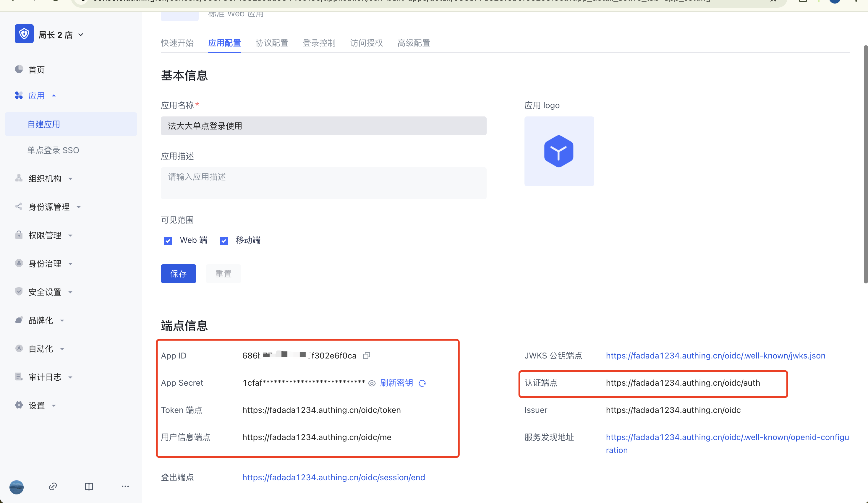Click the 设置 gear icon

click(19, 405)
